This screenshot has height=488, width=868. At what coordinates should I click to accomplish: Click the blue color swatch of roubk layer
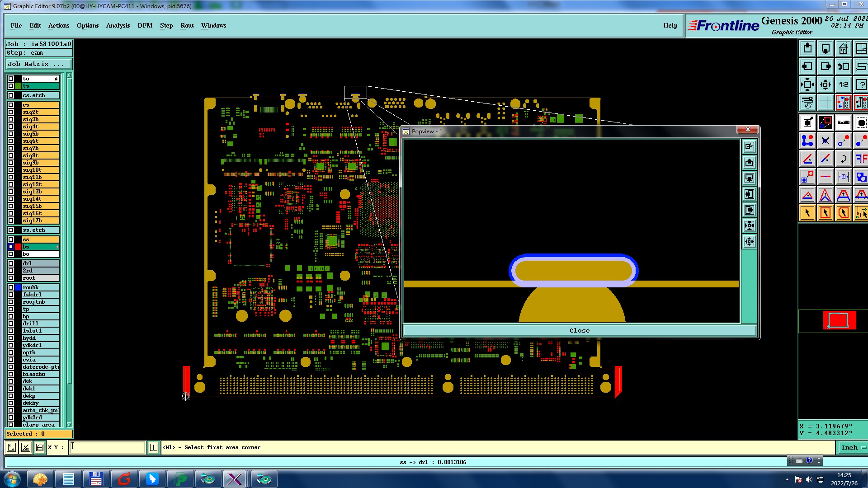tap(18, 287)
